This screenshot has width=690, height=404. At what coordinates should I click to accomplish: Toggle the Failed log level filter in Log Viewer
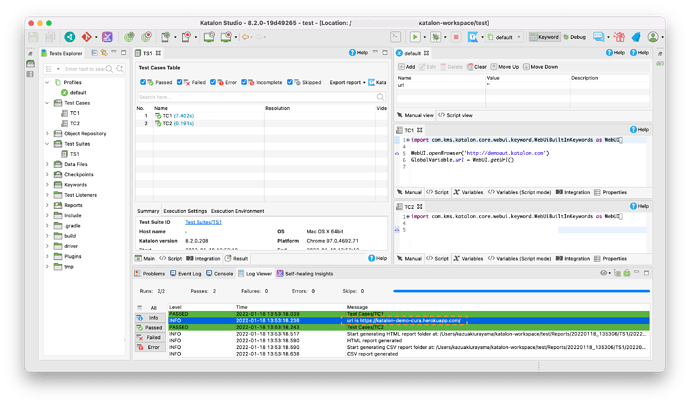point(150,338)
